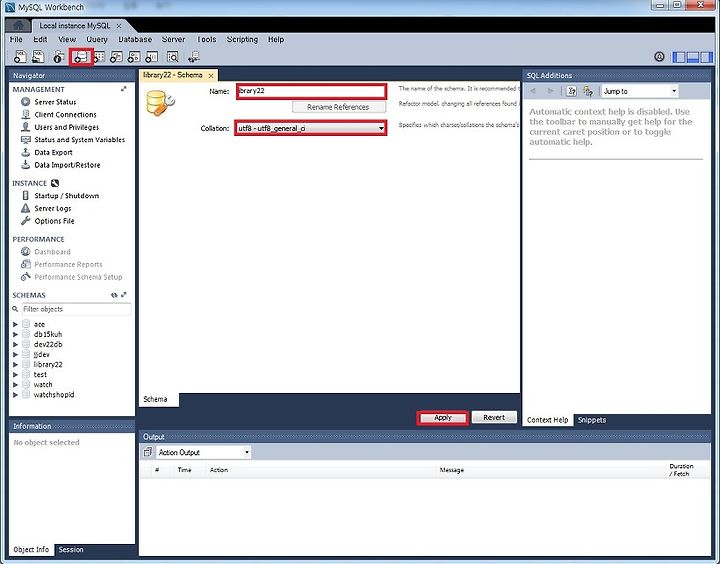
Task: Open the Tools menu
Action: (x=207, y=39)
